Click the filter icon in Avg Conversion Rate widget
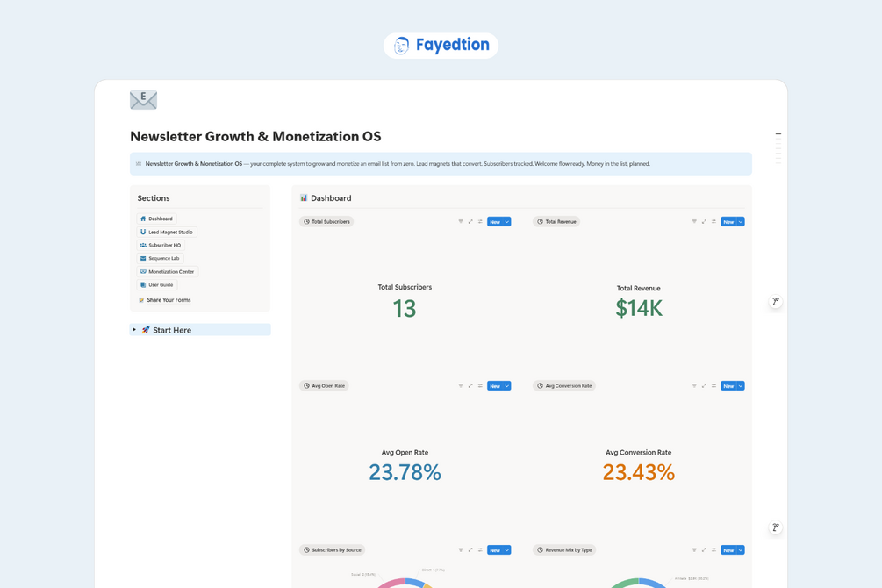882x588 pixels. click(694, 386)
